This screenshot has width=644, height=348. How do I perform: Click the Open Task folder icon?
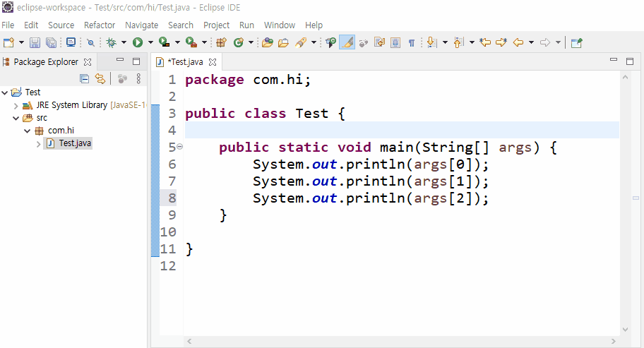click(283, 42)
